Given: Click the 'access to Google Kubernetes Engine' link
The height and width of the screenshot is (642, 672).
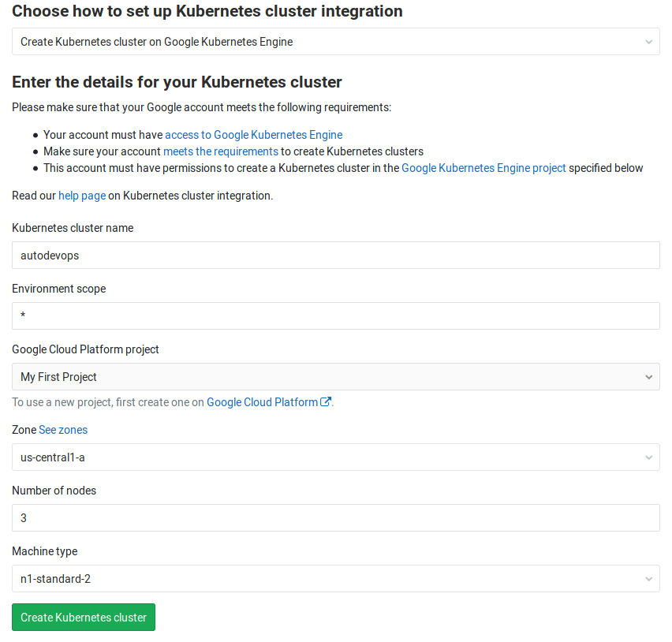Looking at the screenshot, I should pos(253,134).
